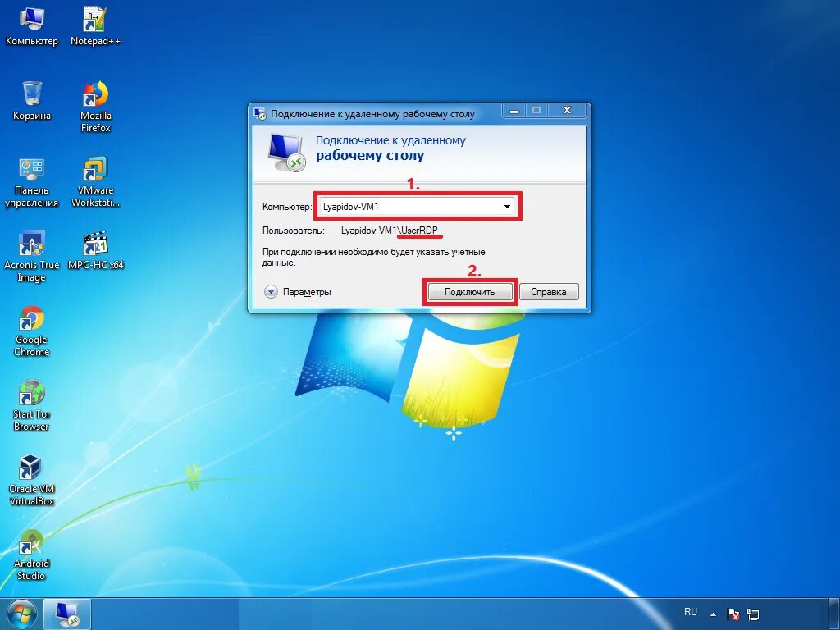Click the Справка help button
Screen dimensions: 840x630
(x=549, y=292)
